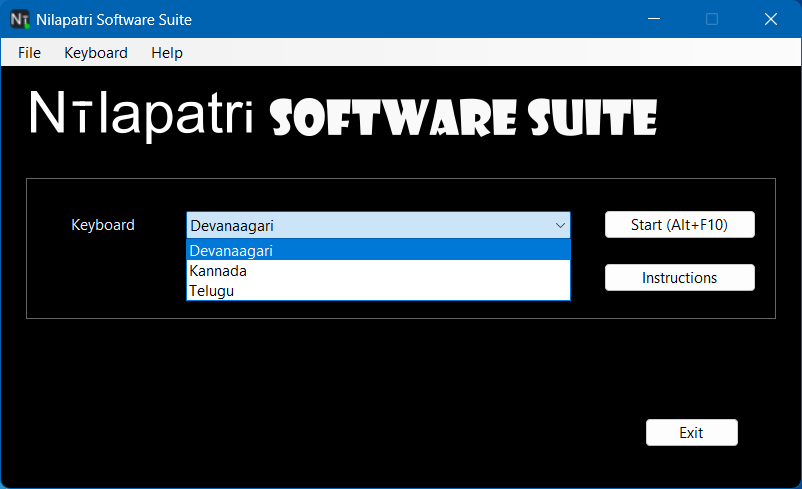The height and width of the screenshot is (489, 802).
Task: Choose Kannada from the dropdown list
Action: (x=378, y=271)
